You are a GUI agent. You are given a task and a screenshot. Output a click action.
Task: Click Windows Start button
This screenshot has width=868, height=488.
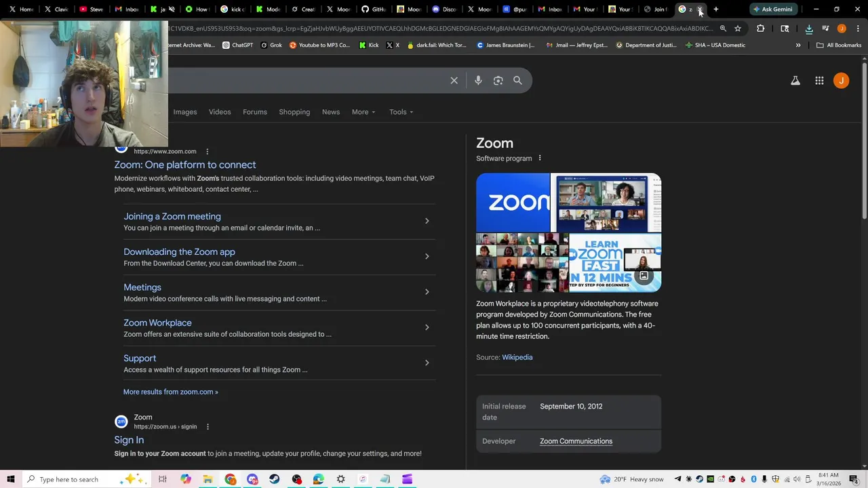click(x=11, y=479)
